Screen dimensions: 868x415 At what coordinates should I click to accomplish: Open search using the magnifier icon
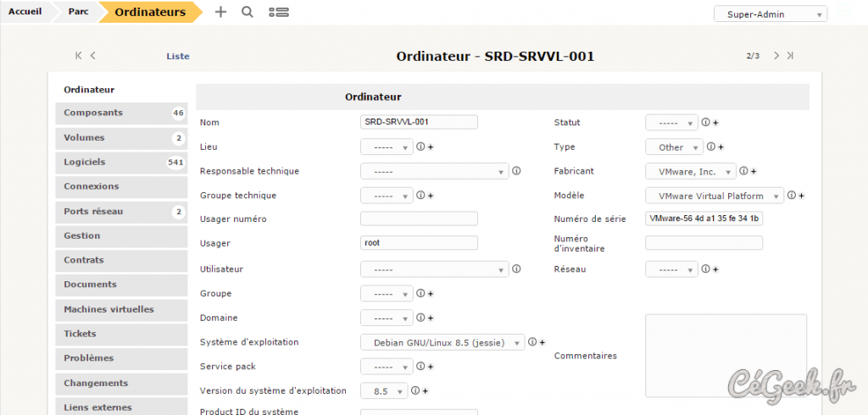247,12
